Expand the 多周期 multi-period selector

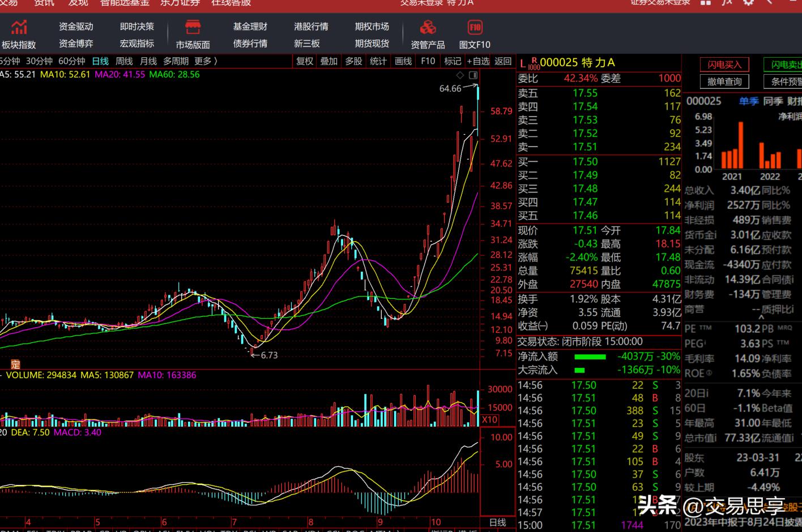(x=176, y=61)
